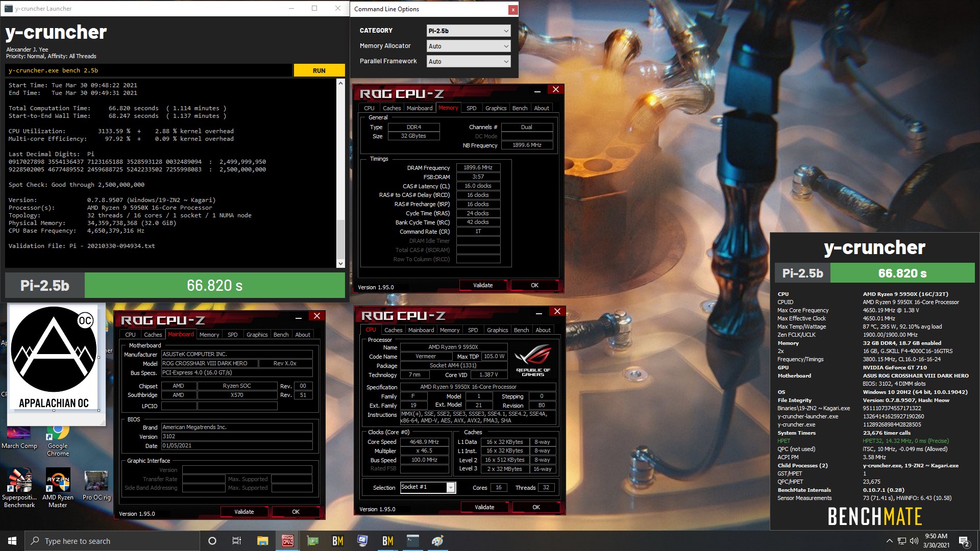Viewport: 980px width, 551px height.
Task: Open the y-cruncher console taskbar icon
Action: 412,541
